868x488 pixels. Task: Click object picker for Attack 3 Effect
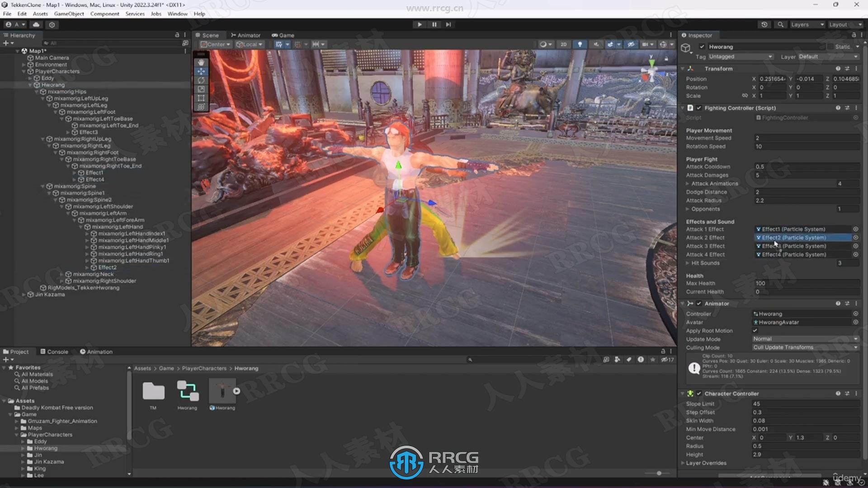855,246
